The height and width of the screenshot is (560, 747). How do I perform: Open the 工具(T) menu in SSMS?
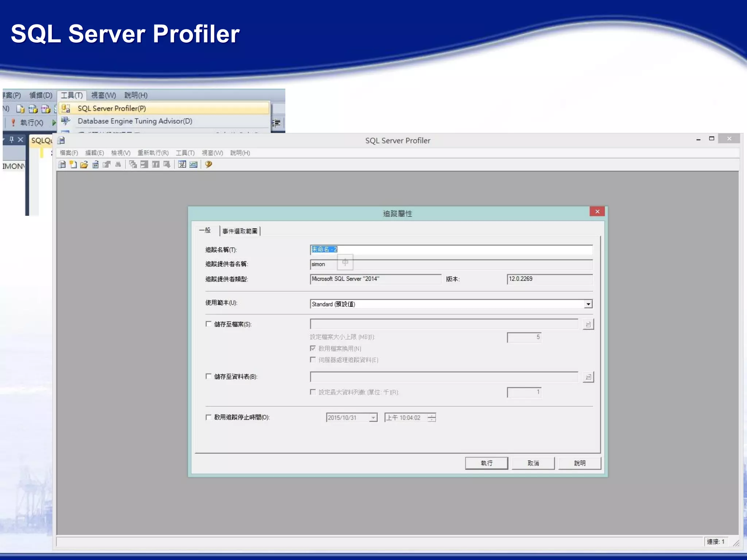[x=72, y=95]
